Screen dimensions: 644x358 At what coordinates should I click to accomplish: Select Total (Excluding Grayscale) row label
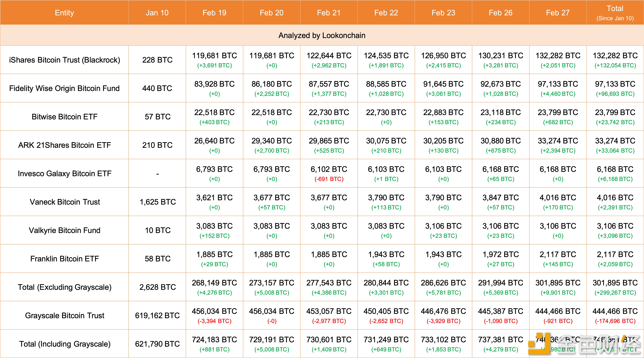(x=64, y=287)
